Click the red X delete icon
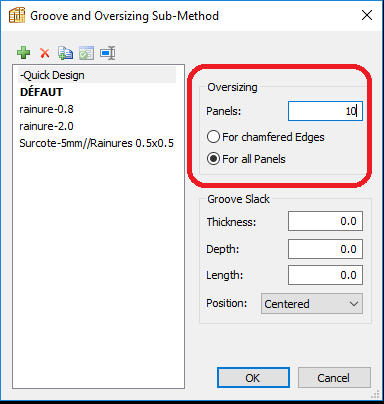Image resolution: width=384 pixels, height=404 pixels. pos(45,53)
